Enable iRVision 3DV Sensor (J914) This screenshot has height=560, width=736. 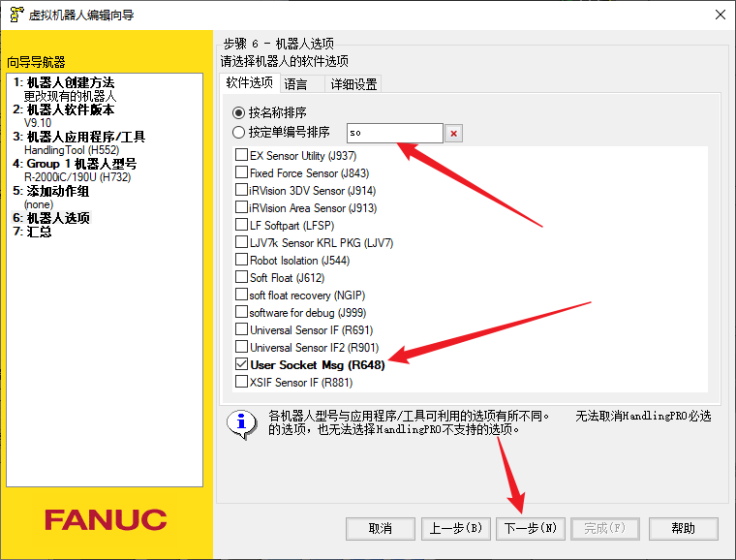242,190
